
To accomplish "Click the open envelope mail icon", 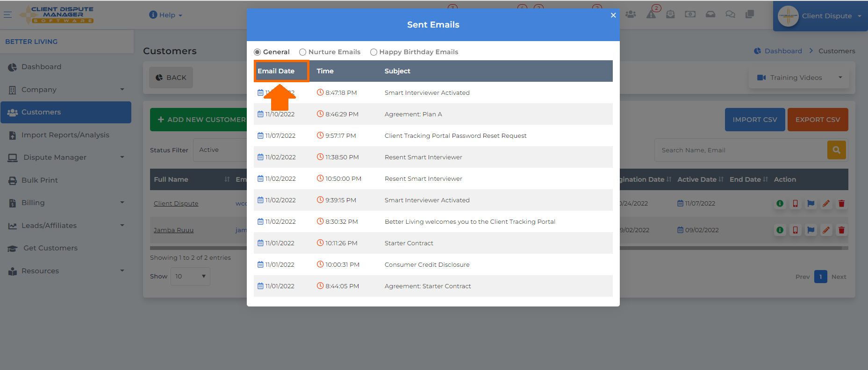I will pyautogui.click(x=670, y=14).
